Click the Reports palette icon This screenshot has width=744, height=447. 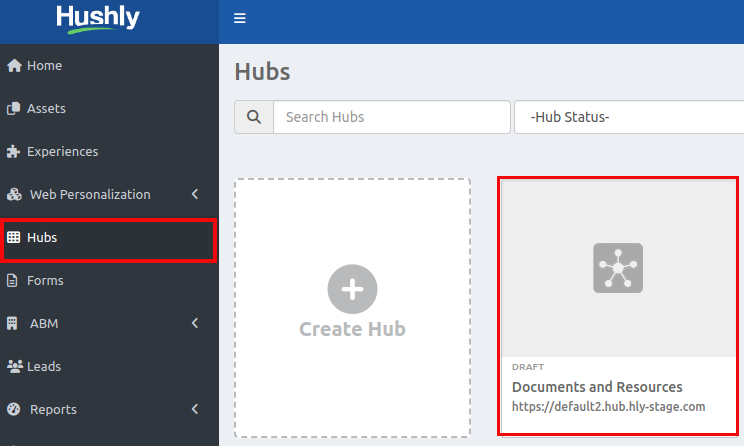[x=14, y=409]
